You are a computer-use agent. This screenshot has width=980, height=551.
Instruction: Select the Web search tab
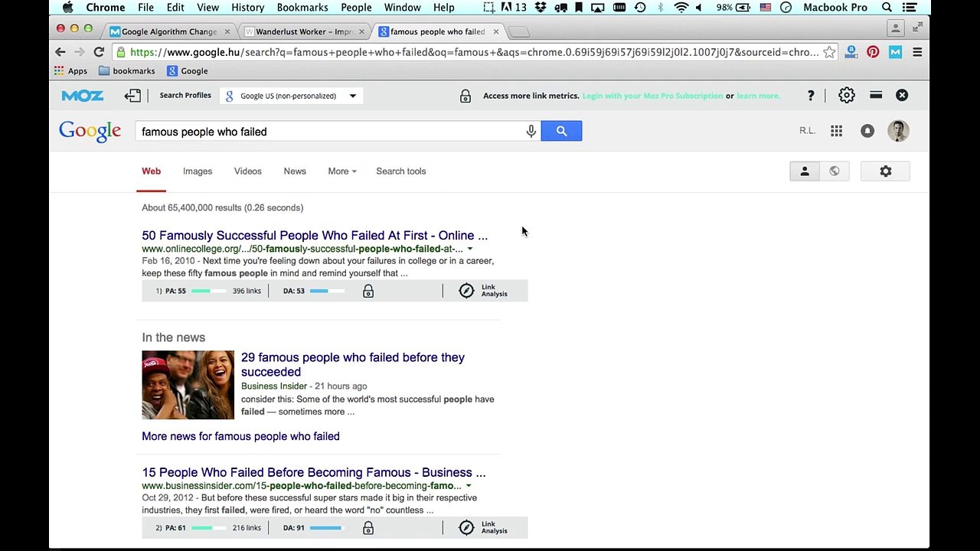coord(152,171)
